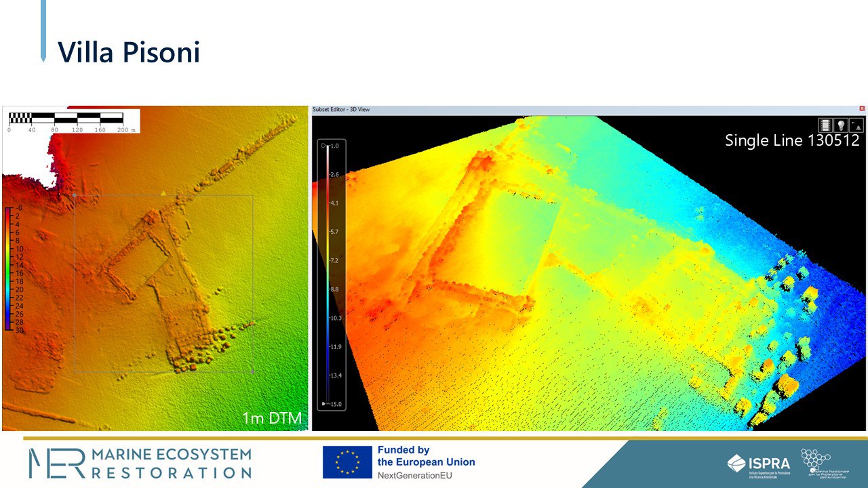Click the '1m DTM' map label

pos(271,418)
